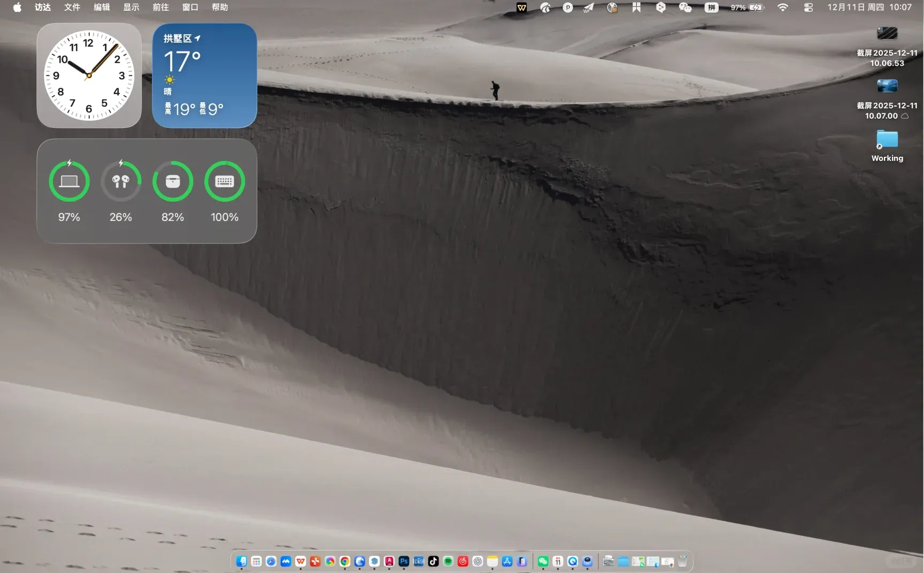
Task: Open Notes app in the Dock
Action: click(492, 561)
